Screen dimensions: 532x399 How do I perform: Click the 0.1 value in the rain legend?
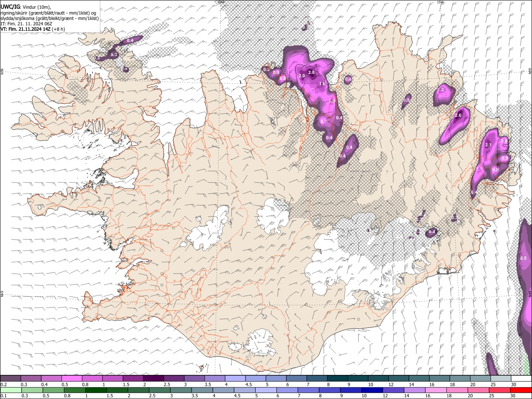click(3, 396)
